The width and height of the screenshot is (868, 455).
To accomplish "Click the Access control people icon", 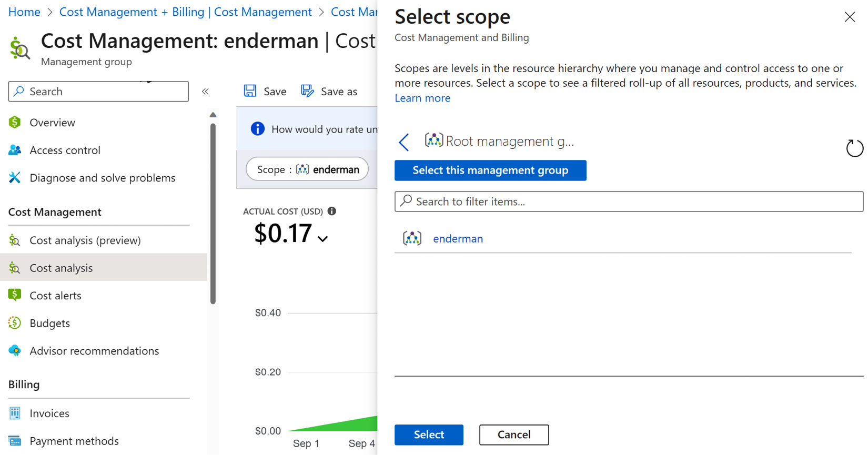I will pos(15,150).
